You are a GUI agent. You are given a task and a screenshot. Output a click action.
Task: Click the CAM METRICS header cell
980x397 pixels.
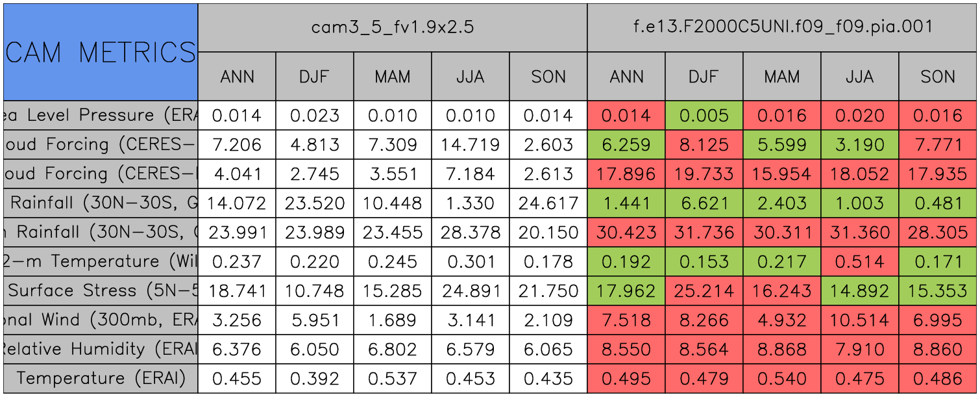tap(100, 52)
